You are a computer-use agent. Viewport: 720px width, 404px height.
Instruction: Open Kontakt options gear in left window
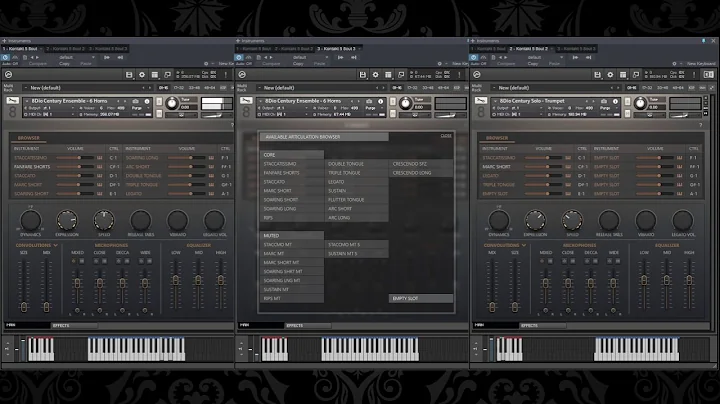pos(142,75)
